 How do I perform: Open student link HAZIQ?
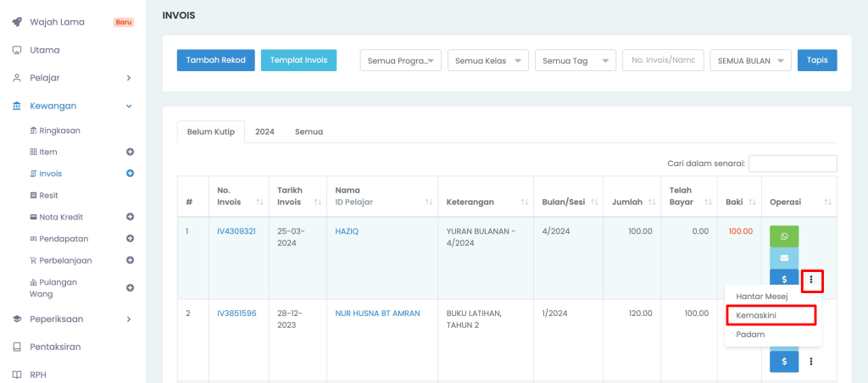[347, 231]
